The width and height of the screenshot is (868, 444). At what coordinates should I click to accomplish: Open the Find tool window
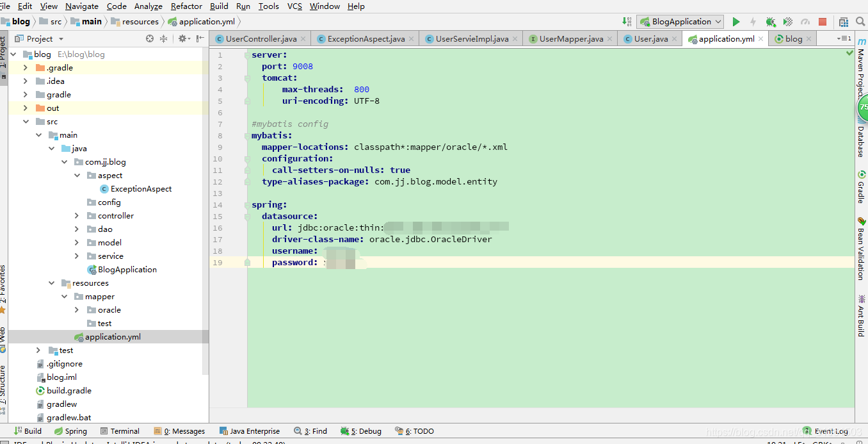click(310, 431)
